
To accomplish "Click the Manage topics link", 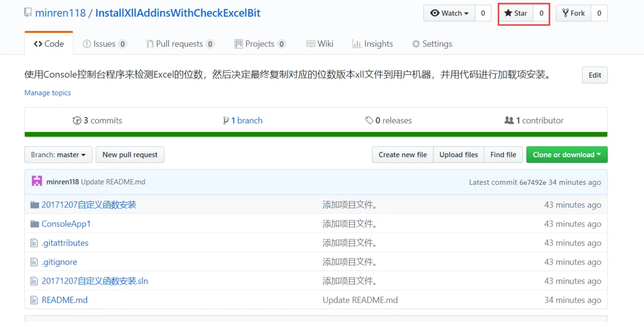I will [x=48, y=93].
